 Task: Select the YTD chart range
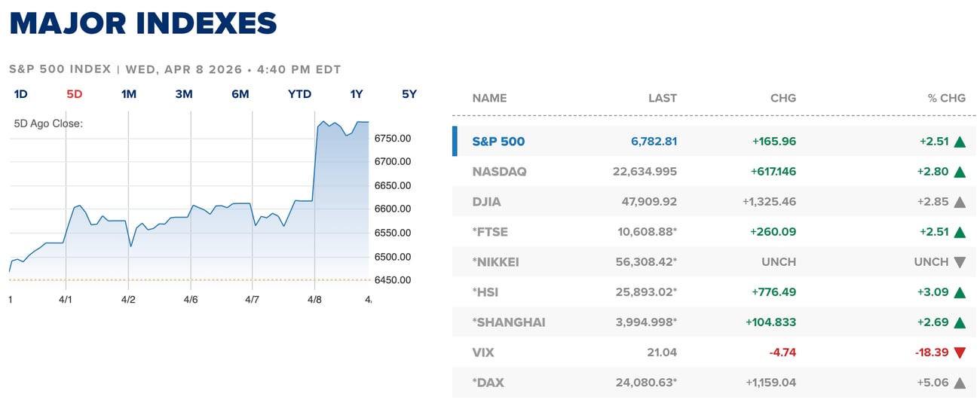[x=300, y=94]
